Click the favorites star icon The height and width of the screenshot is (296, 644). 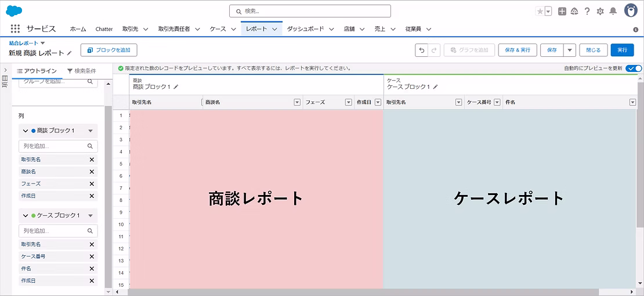click(x=540, y=12)
